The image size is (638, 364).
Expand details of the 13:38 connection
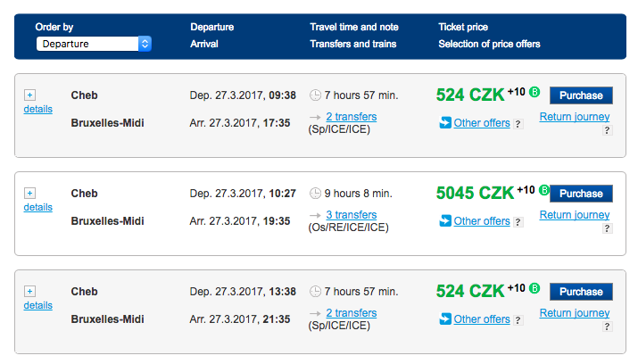click(29, 291)
